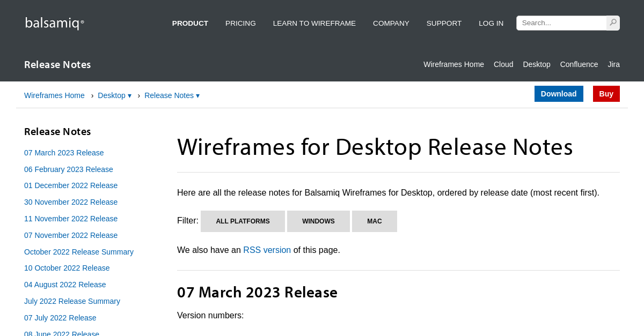644x336 pixels.
Task: Click the red Buy button
Action: tap(606, 94)
